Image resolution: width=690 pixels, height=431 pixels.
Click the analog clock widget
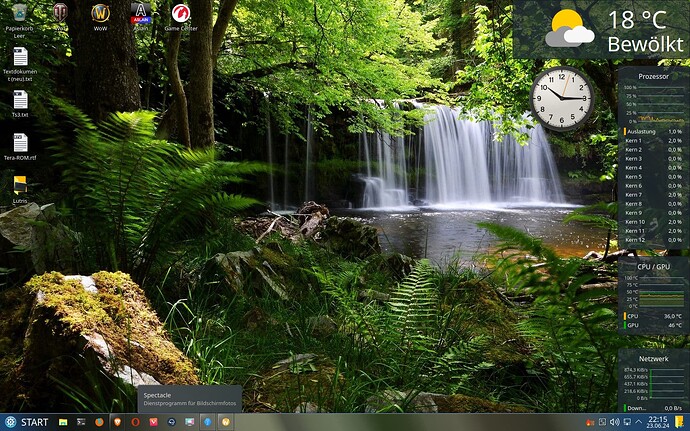[x=562, y=99]
